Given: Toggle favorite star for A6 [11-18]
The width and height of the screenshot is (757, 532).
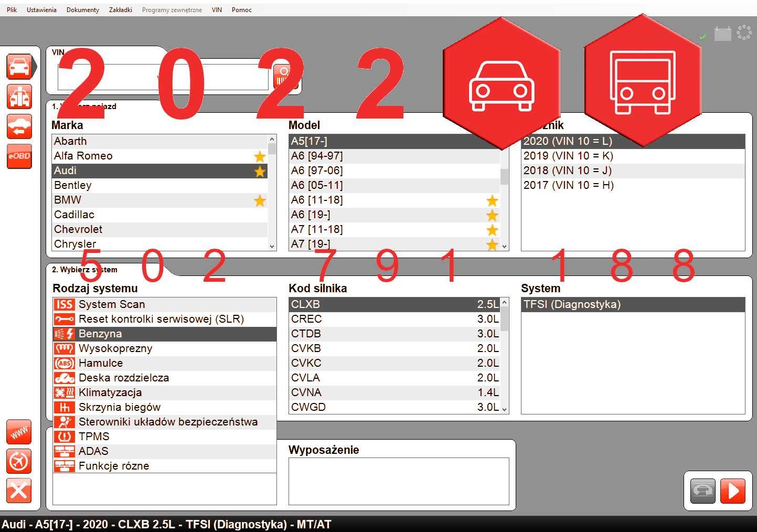Looking at the screenshot, I should click(492, 200).
